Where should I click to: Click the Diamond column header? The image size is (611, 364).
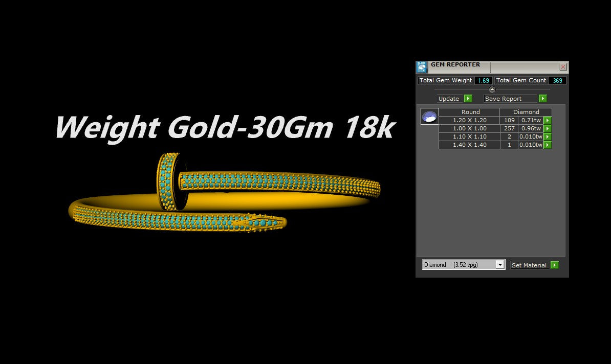click(526, 112)
